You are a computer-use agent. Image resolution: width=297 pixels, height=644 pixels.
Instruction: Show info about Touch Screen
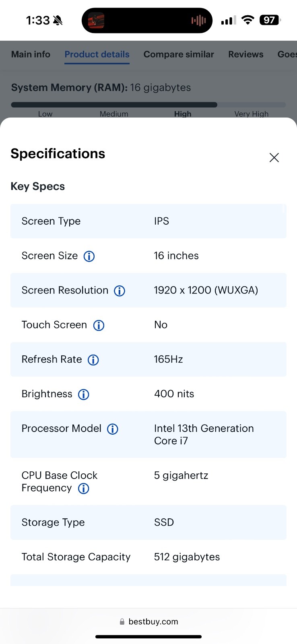[x=99, y=325]
